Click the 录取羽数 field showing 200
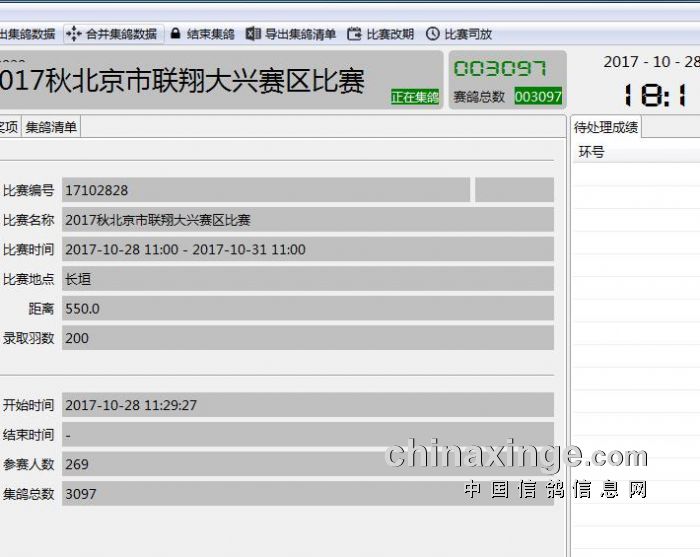 pyautogui.click(x=307, y=338)
